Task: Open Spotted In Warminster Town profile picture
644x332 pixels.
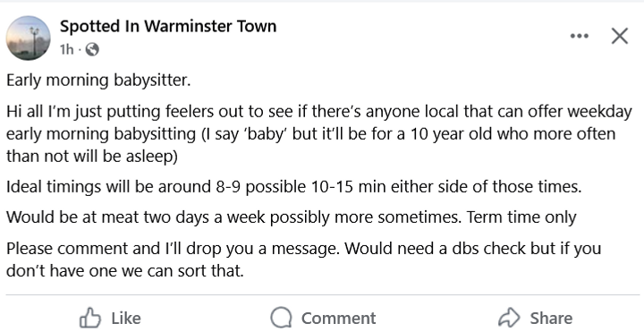Action: (x=29, y=38)
